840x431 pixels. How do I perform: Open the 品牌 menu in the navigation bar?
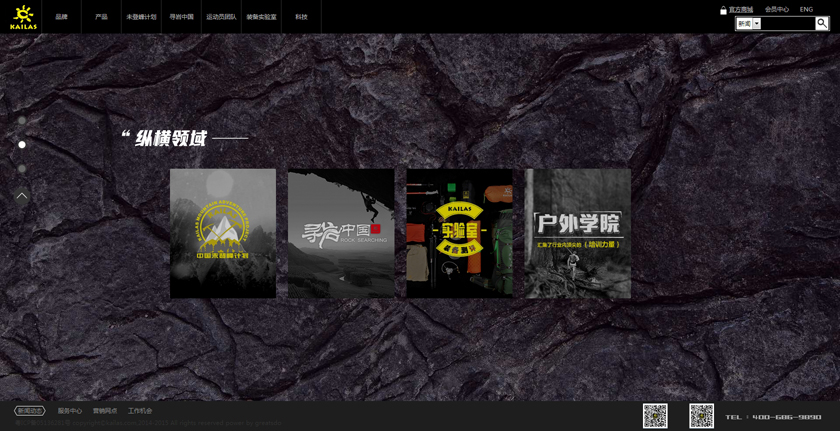point(62,17)
